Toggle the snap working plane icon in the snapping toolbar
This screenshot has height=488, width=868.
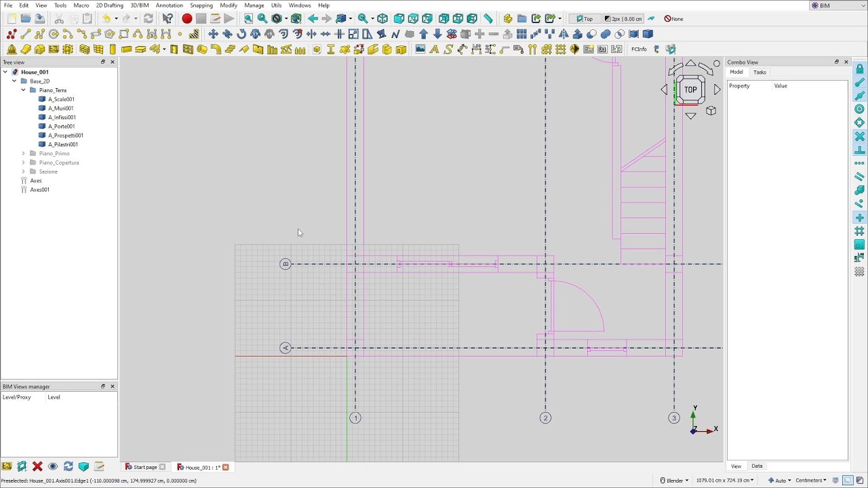(x=859, y=245)
